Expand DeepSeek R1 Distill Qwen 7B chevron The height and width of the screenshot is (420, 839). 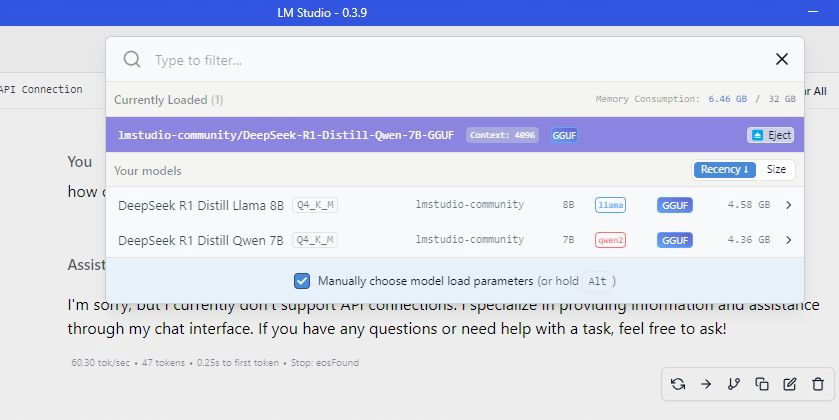pos(789,240)
